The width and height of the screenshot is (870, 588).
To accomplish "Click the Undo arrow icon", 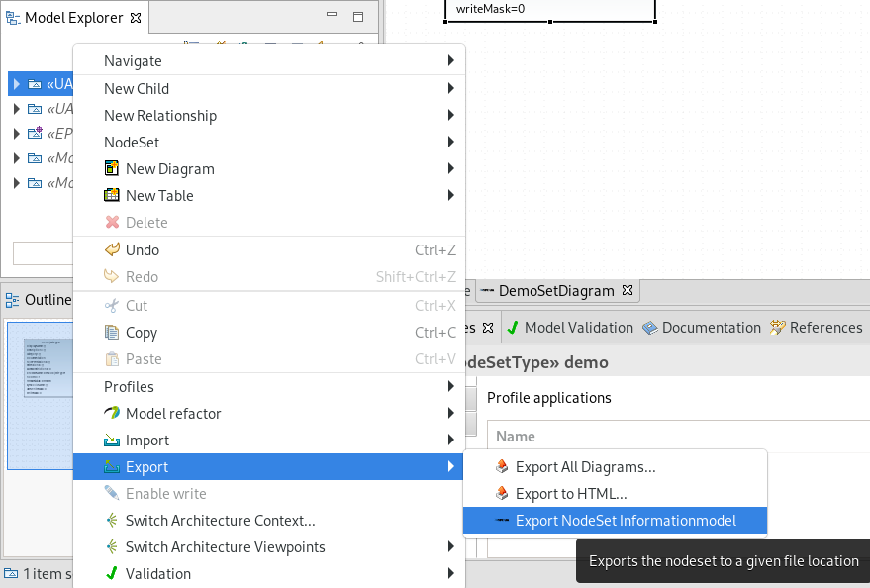I will pos(112,250).
